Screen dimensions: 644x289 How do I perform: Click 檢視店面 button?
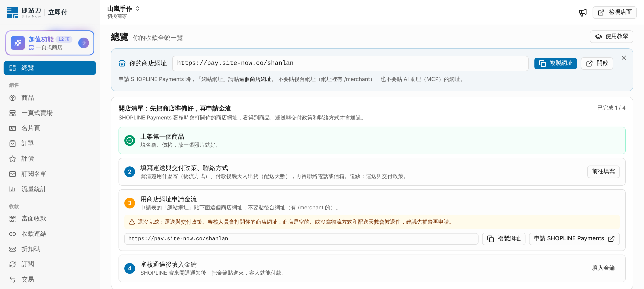pyautogui.click(x=614, y=12)
